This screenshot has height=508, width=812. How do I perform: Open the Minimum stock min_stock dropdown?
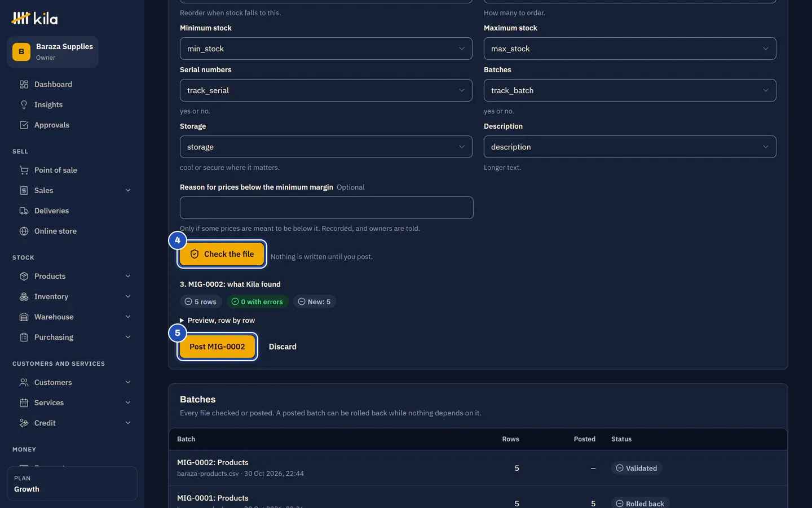[326, 49]
